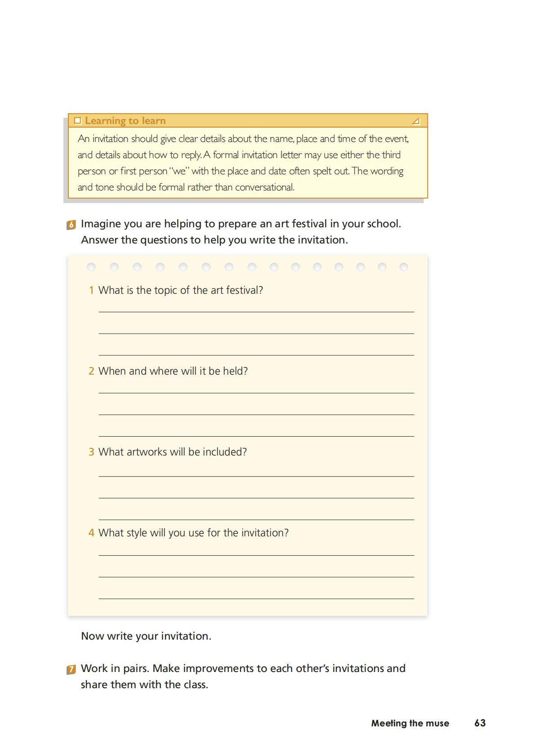Click the Now write your invitation text

[x=146, y=636]
